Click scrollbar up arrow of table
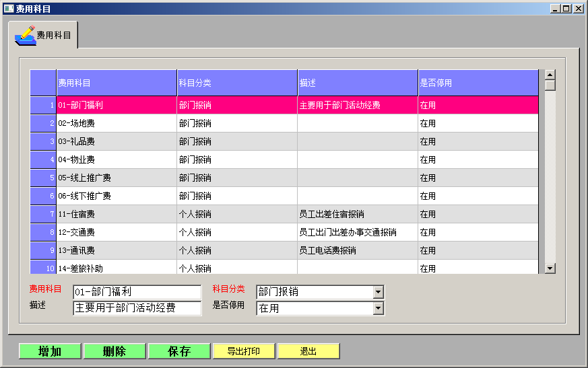The image size is (588, 368). pyautogui.click(x=550, y=75)
